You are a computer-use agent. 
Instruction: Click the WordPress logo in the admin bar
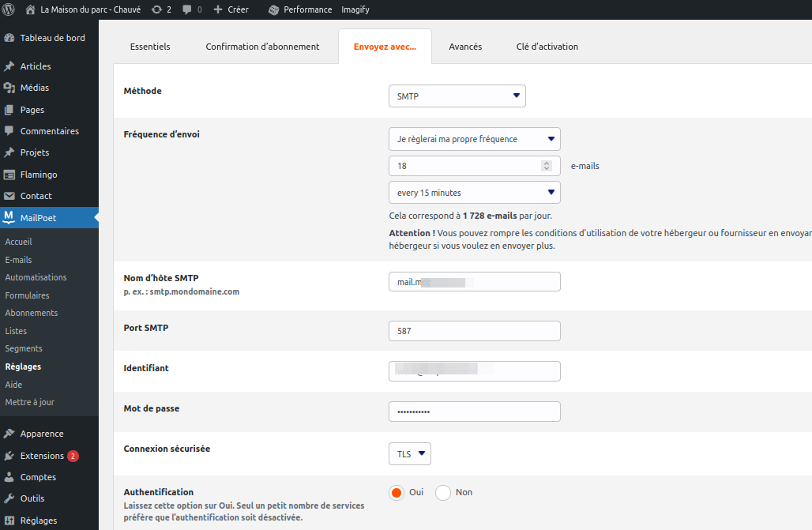click(x=9, y=9)
